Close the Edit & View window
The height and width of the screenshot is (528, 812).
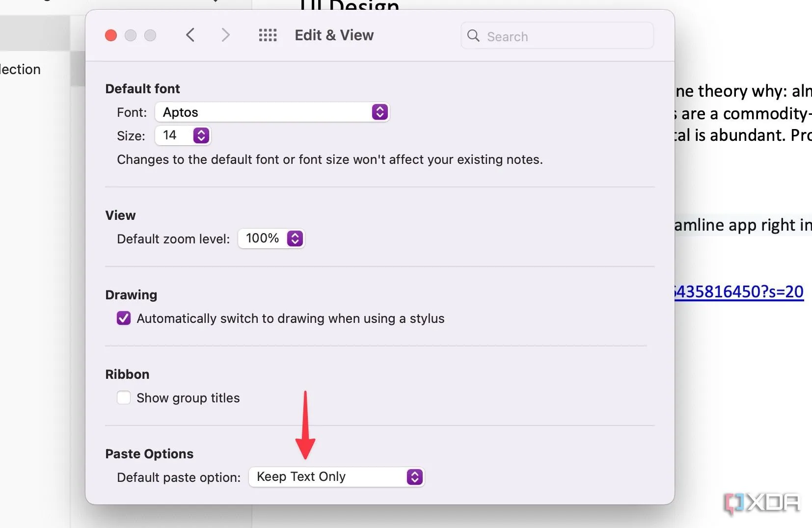click(x=111, y=35)
